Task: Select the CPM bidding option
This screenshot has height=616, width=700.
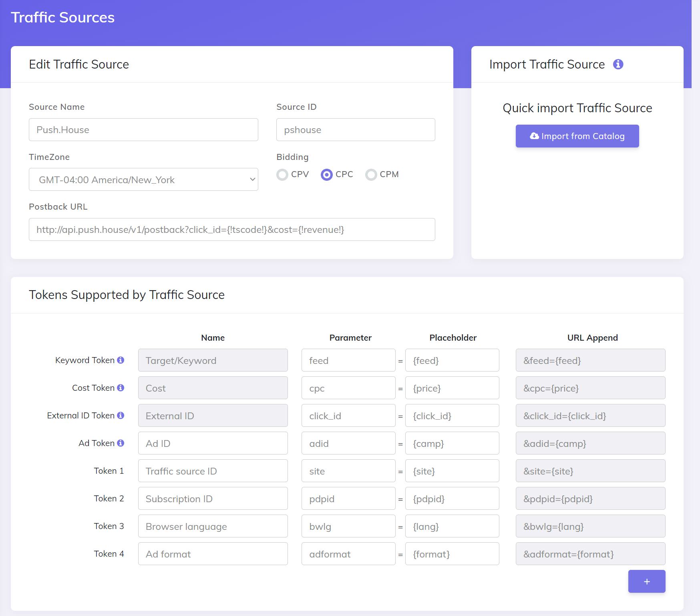Action: click(x=371, y=175)
